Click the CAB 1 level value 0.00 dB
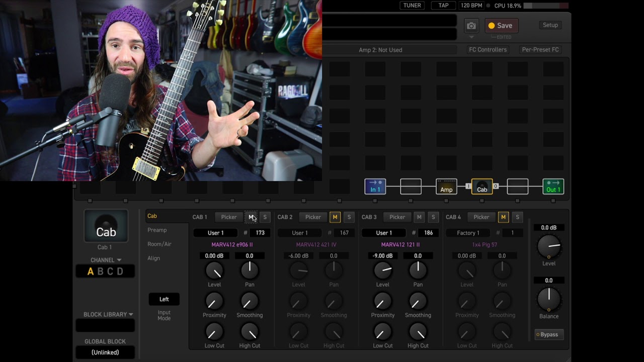The image size is (644, 362). pos(214,256)
